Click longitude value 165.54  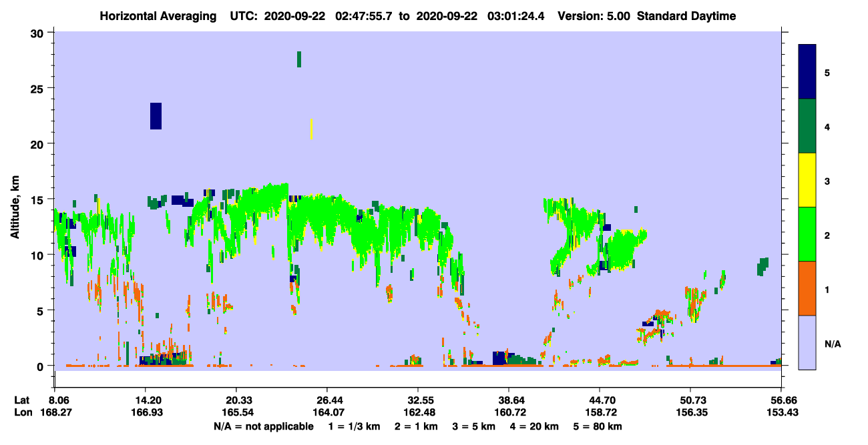point(236,413)
